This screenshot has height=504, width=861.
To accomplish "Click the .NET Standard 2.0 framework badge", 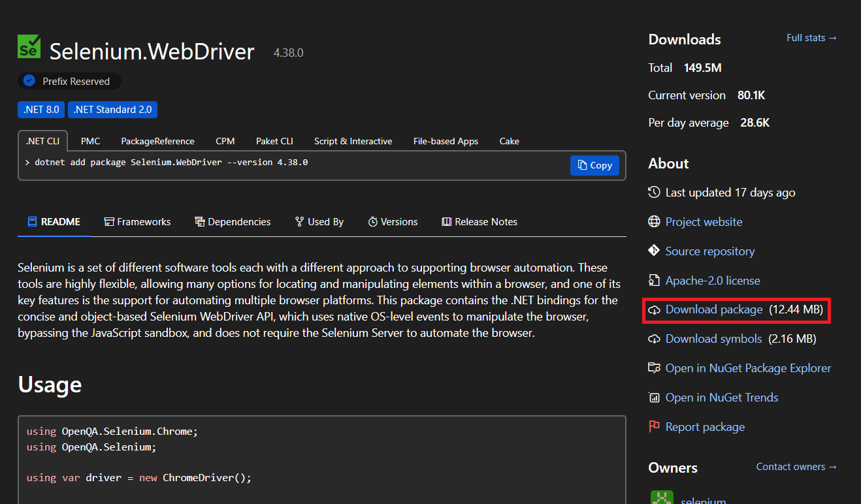I will pos(112,110).
